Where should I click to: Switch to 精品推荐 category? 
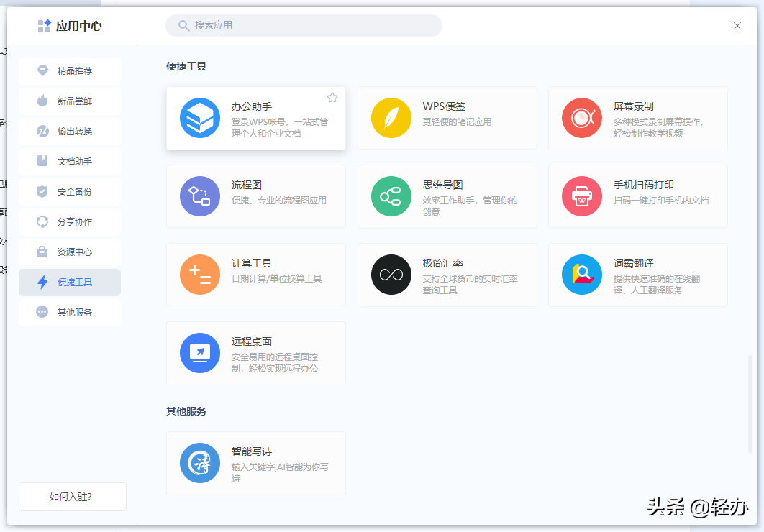pyautogui.click(x=70, y=71)
